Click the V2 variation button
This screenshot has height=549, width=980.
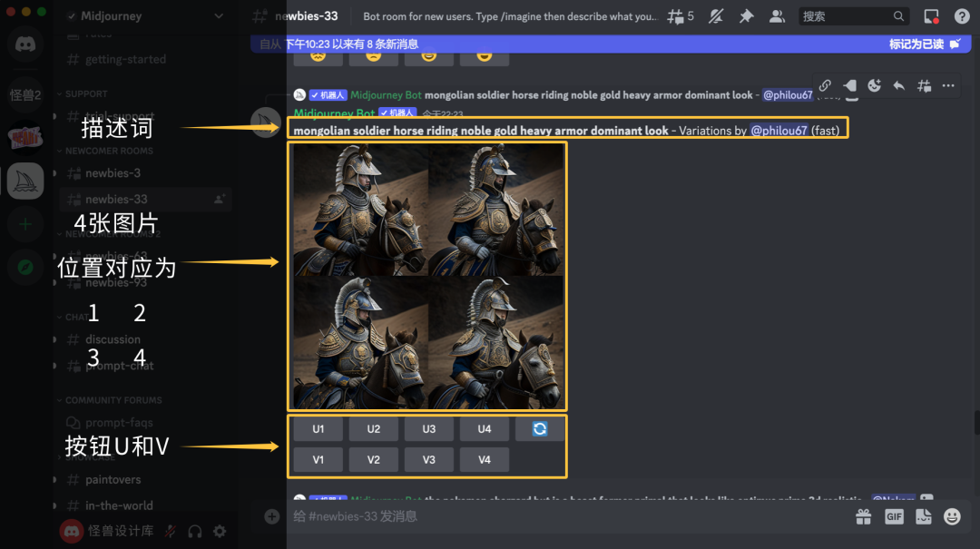pos(374,459)
